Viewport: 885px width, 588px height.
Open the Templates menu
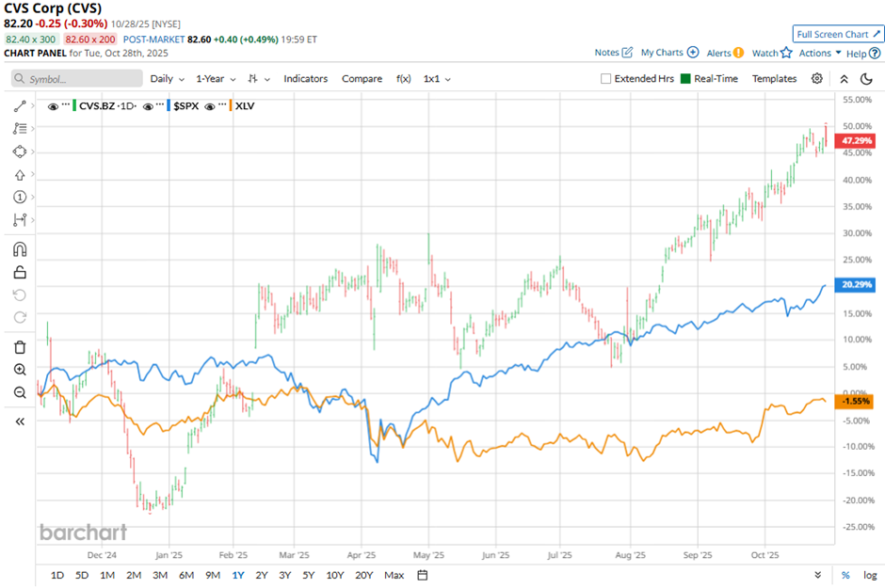[774, 79]
